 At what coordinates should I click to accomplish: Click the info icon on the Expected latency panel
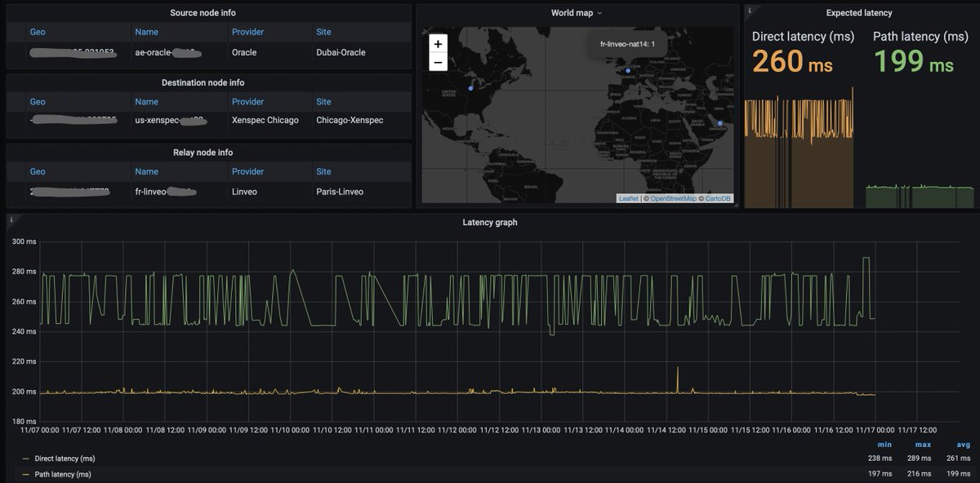click(749, 11)
